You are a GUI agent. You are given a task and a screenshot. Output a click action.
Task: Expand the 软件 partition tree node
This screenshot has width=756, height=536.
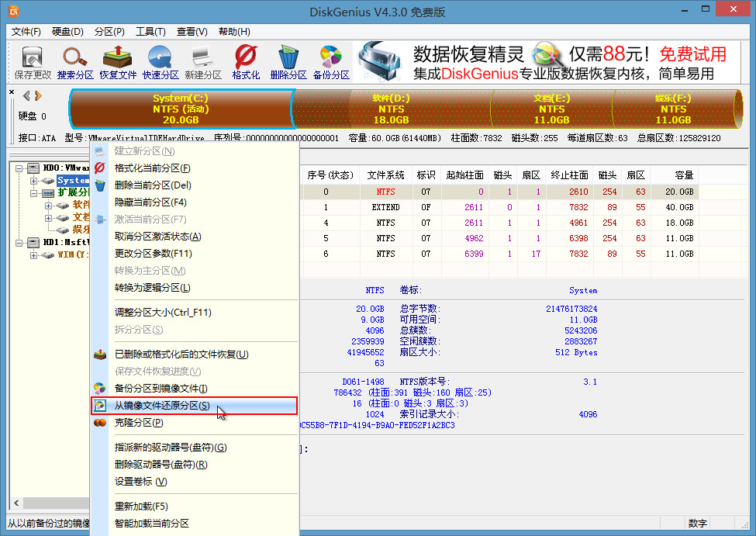47,205
